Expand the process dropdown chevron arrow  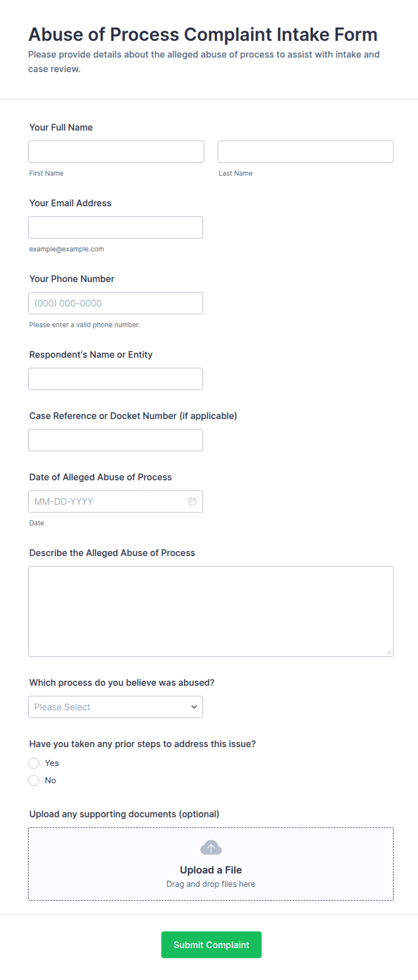point(194,706)
